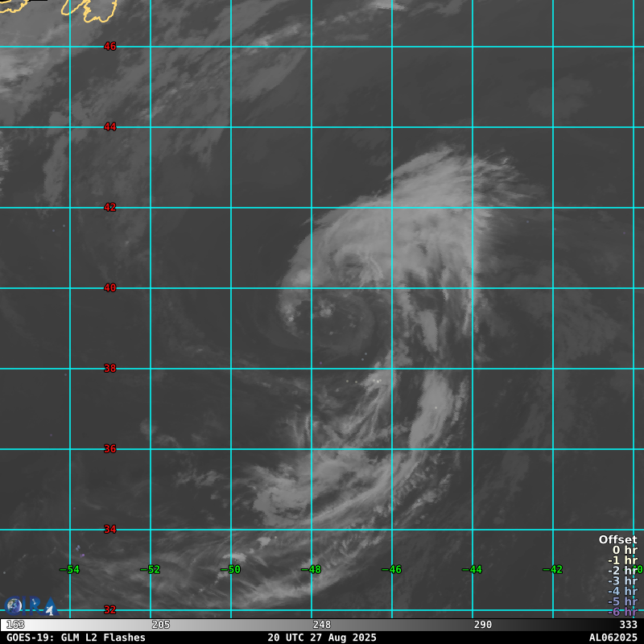Click the CIRA logo in bottom-left corner
644x644 pixels.
click(31, 606)
